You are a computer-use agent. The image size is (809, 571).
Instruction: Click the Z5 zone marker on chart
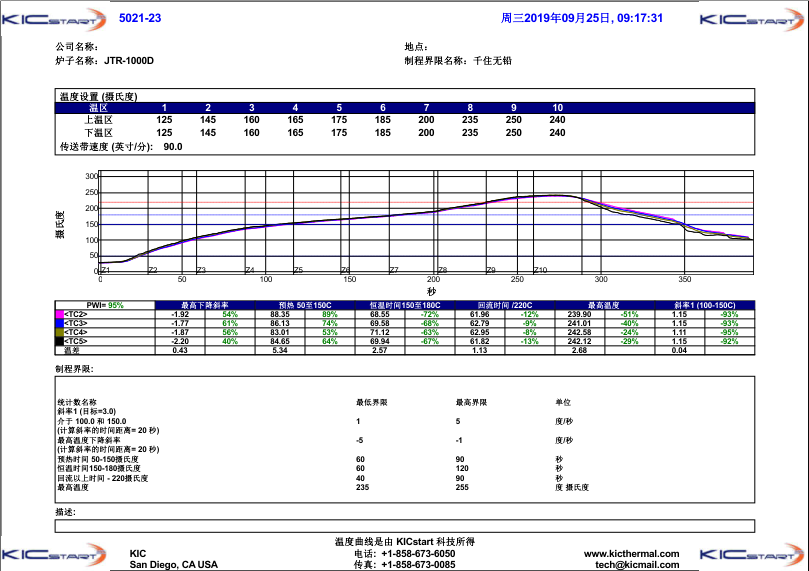(299, 270)
